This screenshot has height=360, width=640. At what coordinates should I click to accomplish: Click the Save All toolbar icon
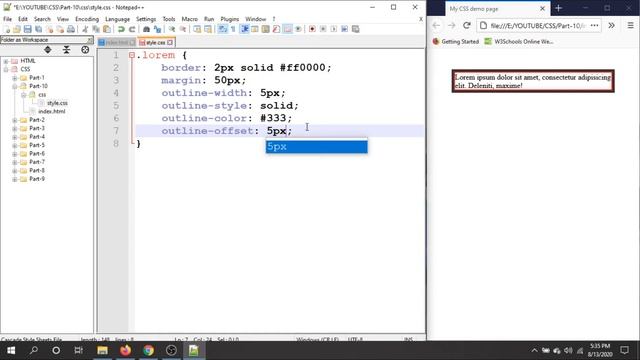[38, 29]
